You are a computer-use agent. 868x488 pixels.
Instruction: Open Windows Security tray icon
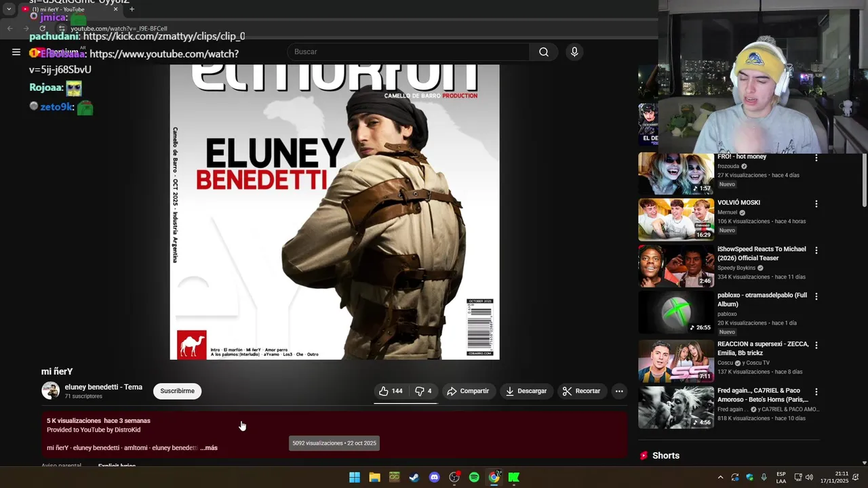point(749,477)
